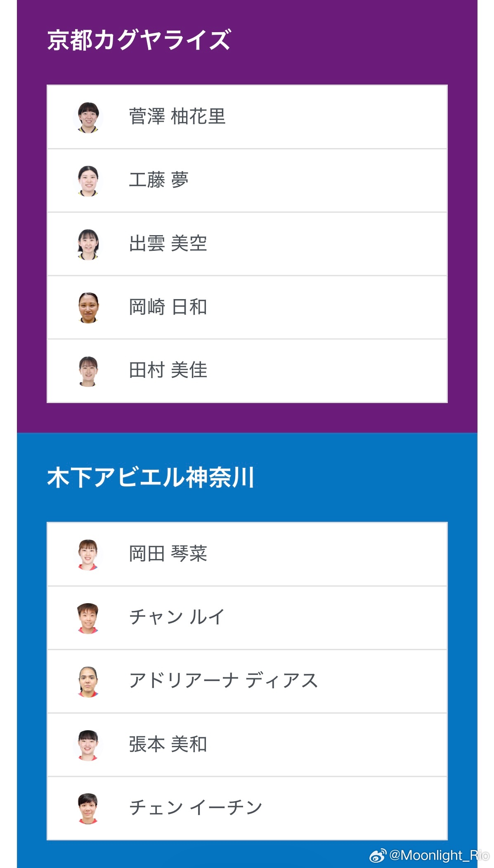Select 出雲 美空 name text
The image size is (494, 868).
(x=168, y=244)
